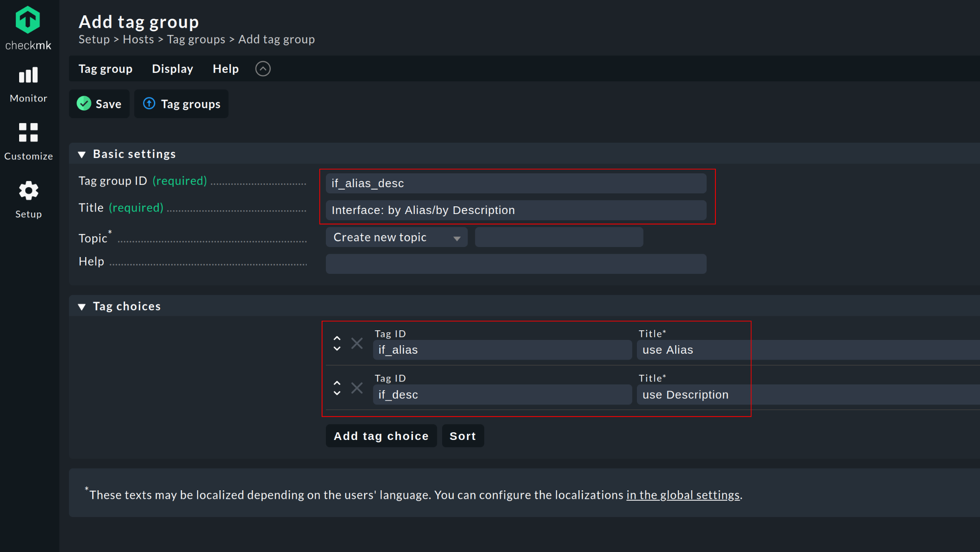980x552 pixels.
Task: Open the Tag group menu
Action: (105, 69)
